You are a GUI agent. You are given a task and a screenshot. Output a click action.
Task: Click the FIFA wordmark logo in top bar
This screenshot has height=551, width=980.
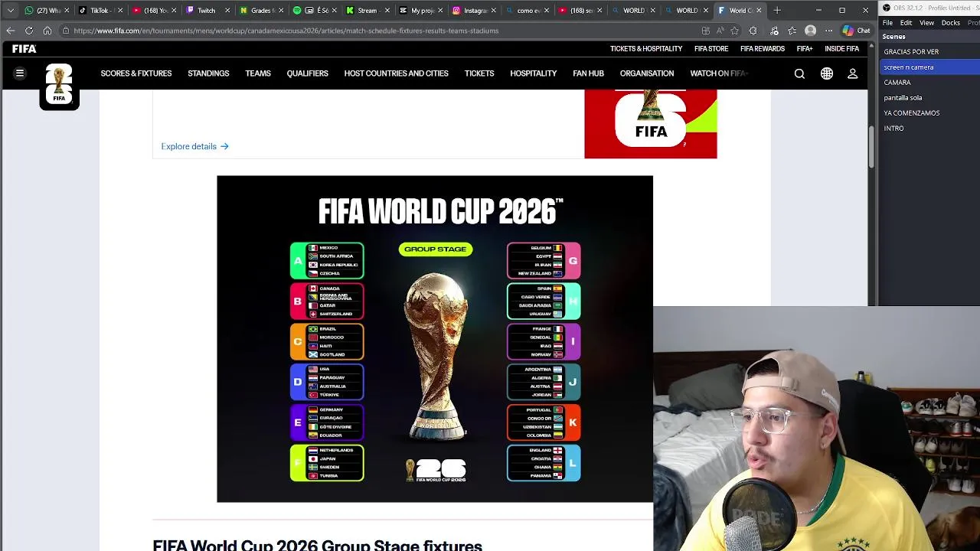[x=24, y=49]
